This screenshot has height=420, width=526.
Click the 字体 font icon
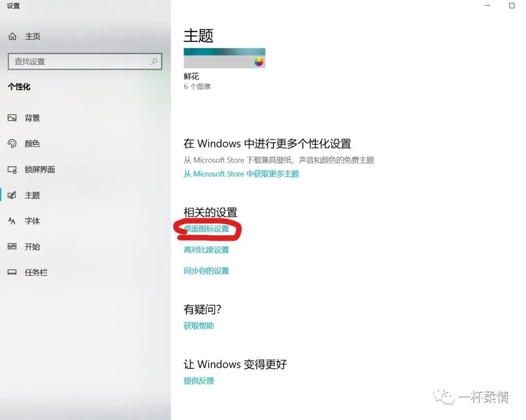click(x=12, y=221)
